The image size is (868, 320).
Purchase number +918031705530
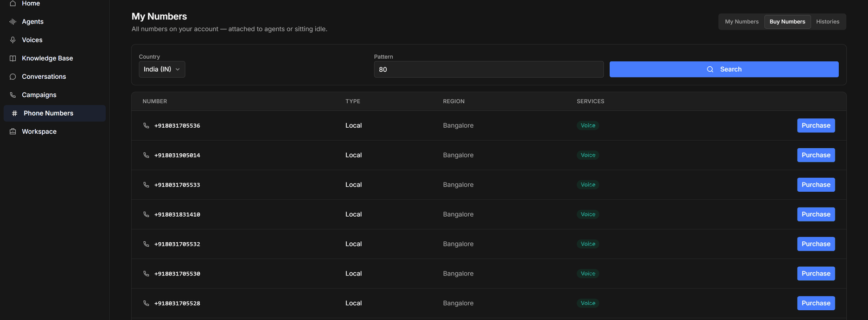coord(815,273)
